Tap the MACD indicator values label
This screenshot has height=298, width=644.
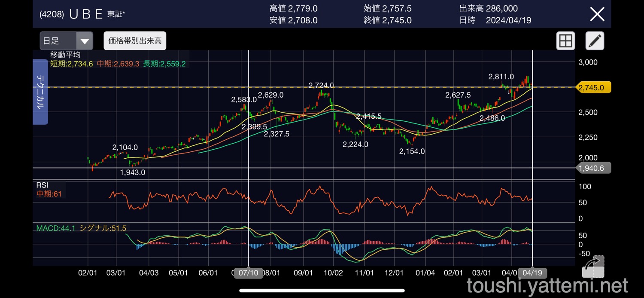[81, 228]
